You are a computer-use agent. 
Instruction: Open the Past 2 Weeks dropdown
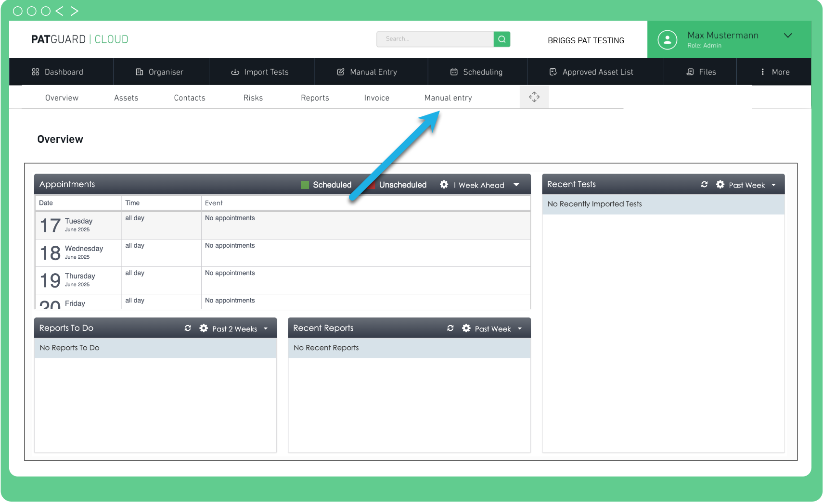coord(240,329)
